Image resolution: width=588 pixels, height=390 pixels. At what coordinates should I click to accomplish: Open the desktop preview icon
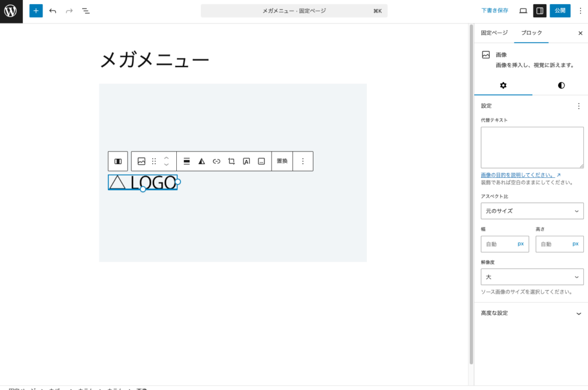coord(523,10)
